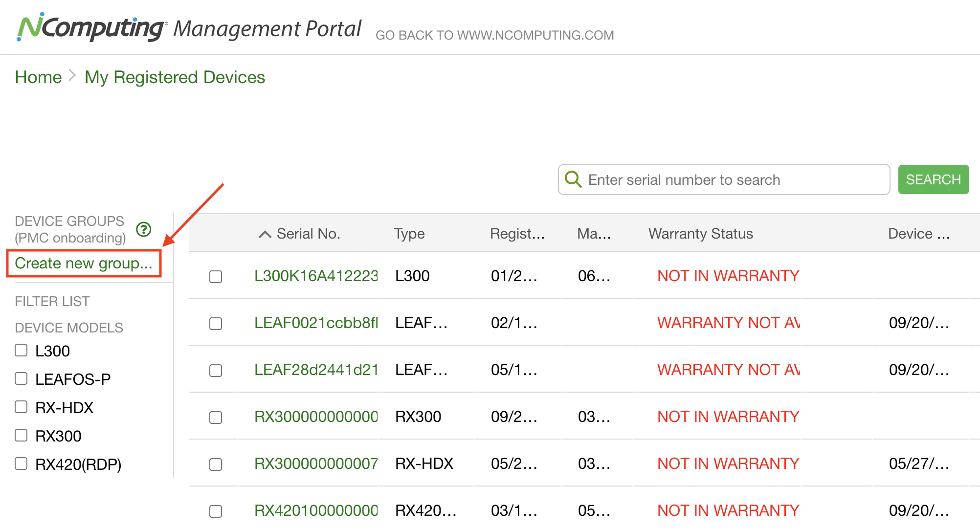
Task: Click the 06... manufacture cell for L300K16A412223
Action: [x=594, y=276]
